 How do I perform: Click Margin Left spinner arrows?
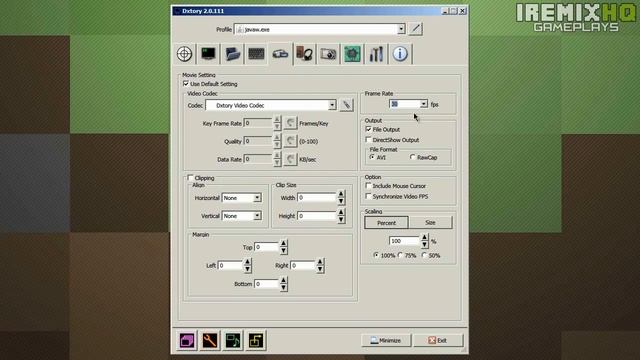coord(247,265)
